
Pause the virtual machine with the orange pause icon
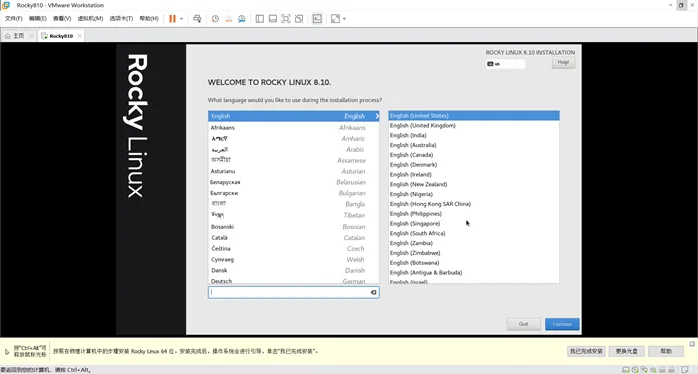pyautogui.click(x=172, y=19)
